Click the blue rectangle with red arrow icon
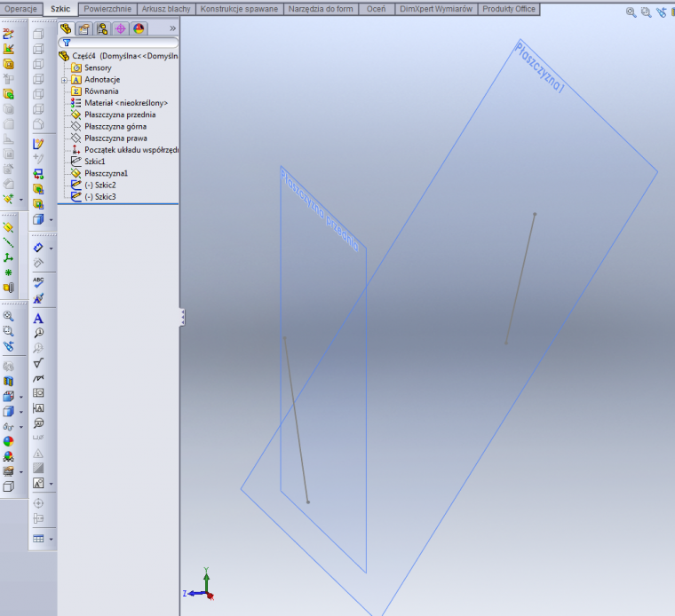Screen dimensions: 675x616 [x=38, y=174]
